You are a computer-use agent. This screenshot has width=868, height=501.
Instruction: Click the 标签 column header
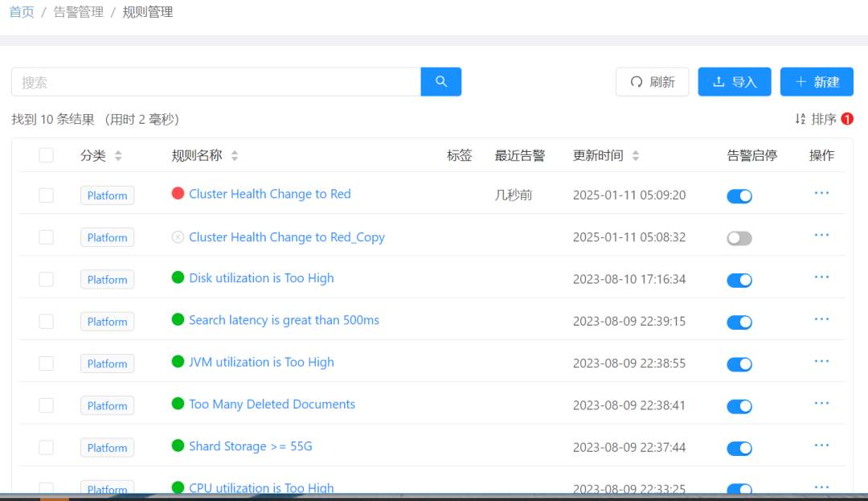[459, 155]
